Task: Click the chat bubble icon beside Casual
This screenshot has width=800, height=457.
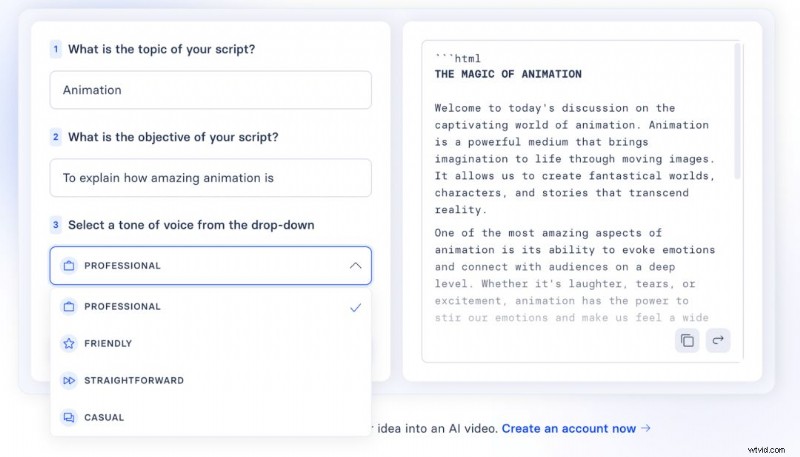Action: (x=69, y=417)
